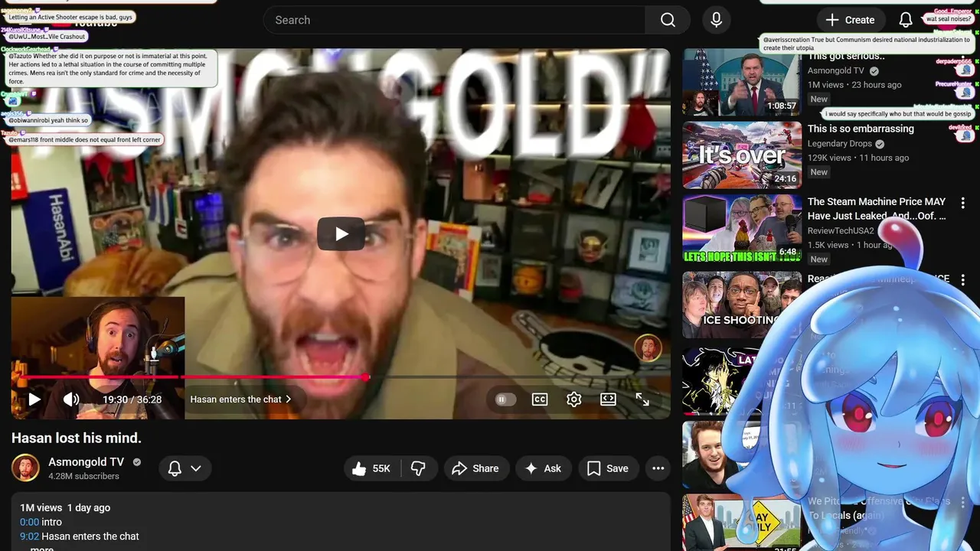Open subscription notification bell dropdown
The width and height of the screenshot is (980, 551).
185,468
